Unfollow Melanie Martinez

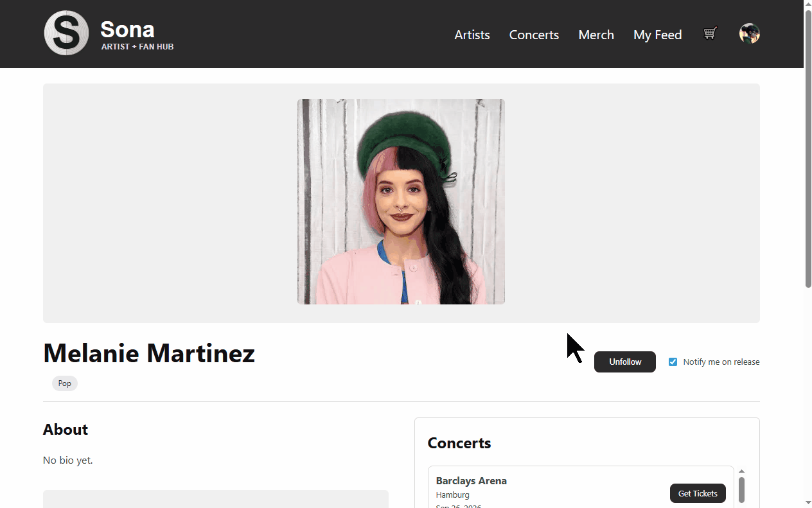(625, 362)
